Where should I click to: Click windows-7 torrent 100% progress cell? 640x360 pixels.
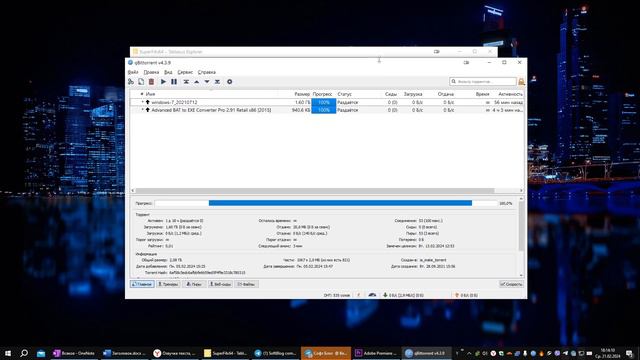[x=324, y=102]
